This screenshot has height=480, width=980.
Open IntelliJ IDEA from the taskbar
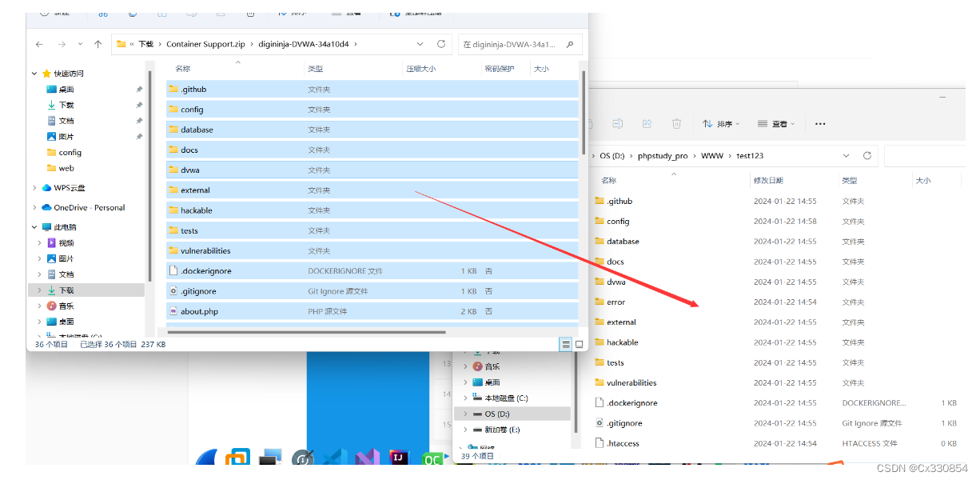(398, 458)
